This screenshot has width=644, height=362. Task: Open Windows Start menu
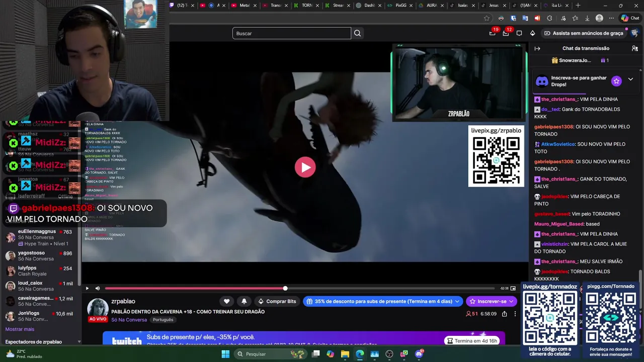pos(225,354)
